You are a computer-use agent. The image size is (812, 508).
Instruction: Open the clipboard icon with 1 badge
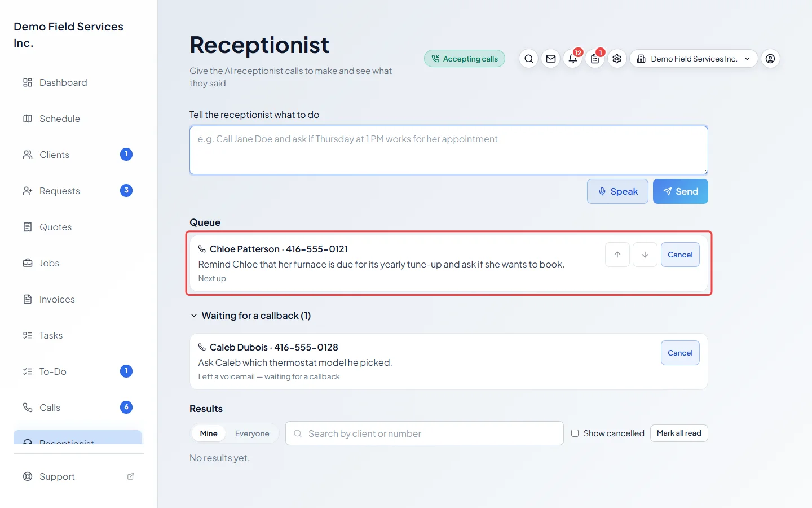tap(595, 59)
